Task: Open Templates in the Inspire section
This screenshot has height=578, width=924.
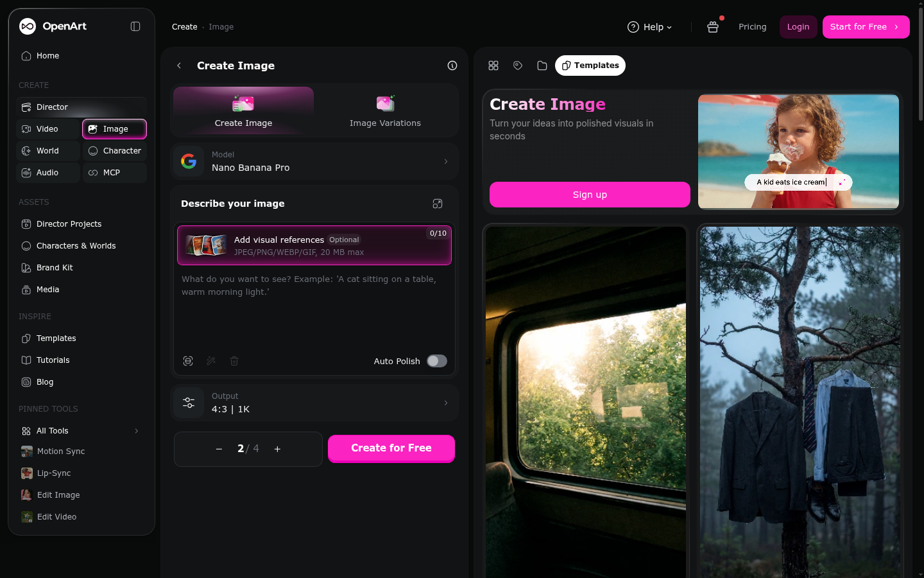Action: pos(81,338)
